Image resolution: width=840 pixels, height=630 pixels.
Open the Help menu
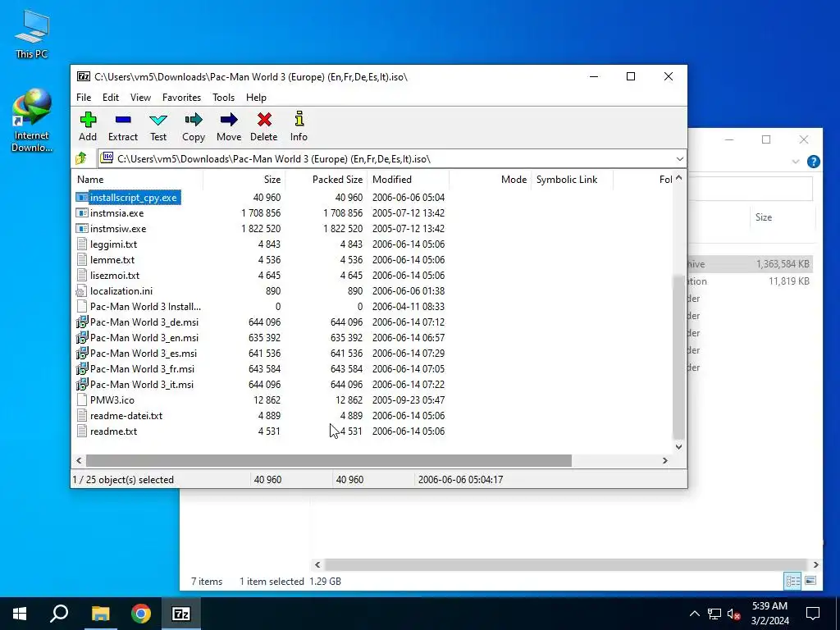coord(256,98)
